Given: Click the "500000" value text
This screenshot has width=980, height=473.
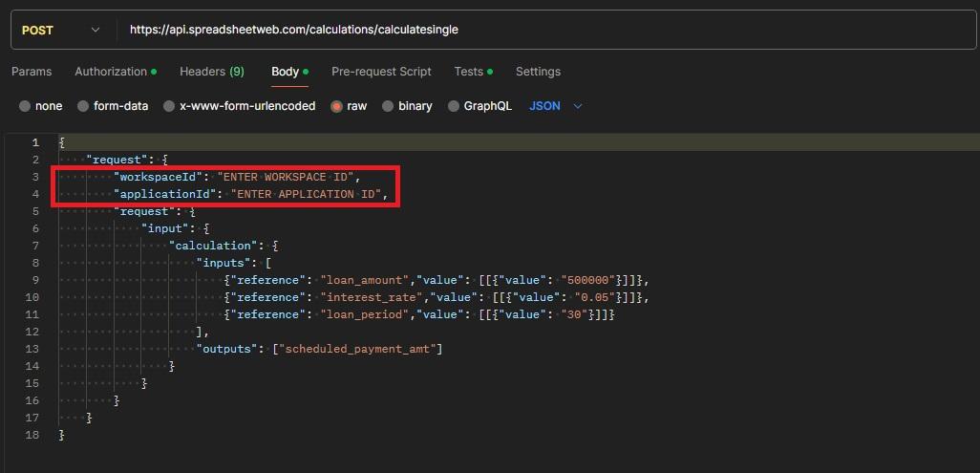Looking at the screenshot, I should point(588,280).
